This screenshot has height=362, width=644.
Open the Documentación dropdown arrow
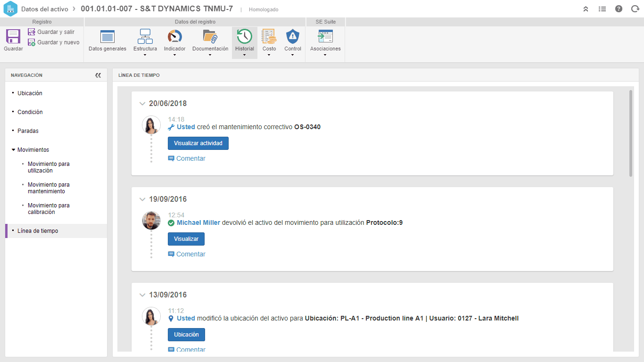210,55
